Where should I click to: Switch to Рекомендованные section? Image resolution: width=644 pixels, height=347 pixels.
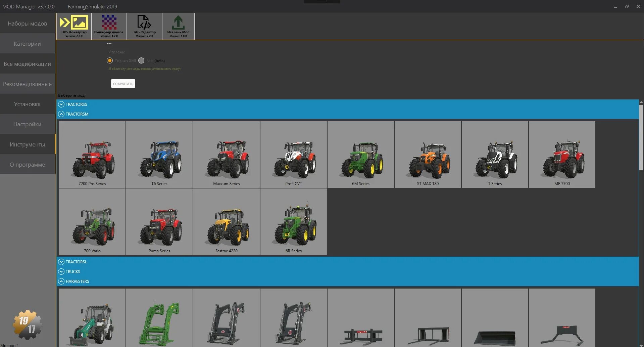pyautogui.click(x=27, y=84)
